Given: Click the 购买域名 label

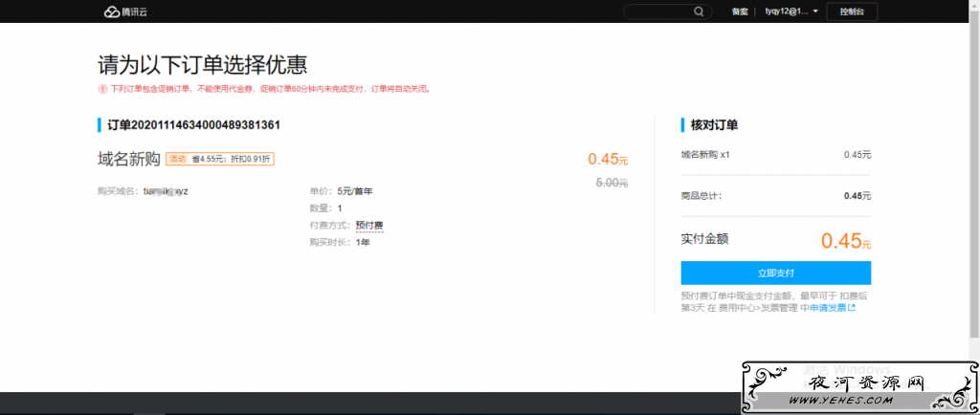Looking at the screenshot, I should pos(118,191).
